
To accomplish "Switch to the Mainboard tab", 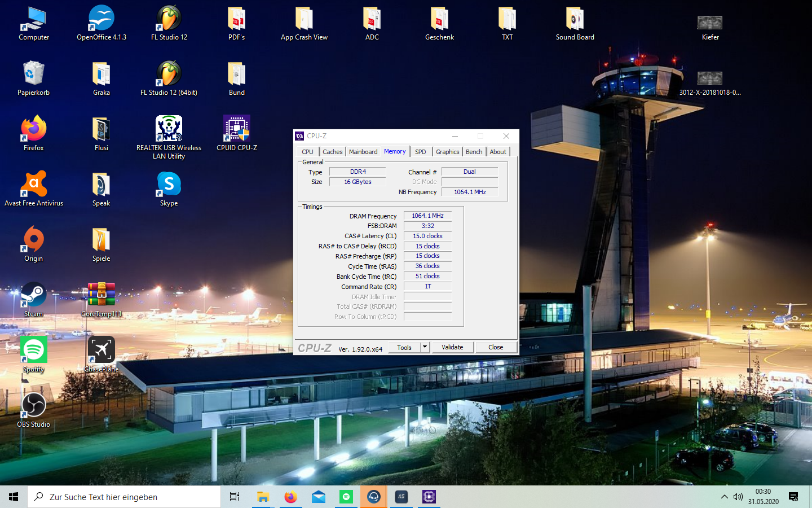I will point(363,152).
